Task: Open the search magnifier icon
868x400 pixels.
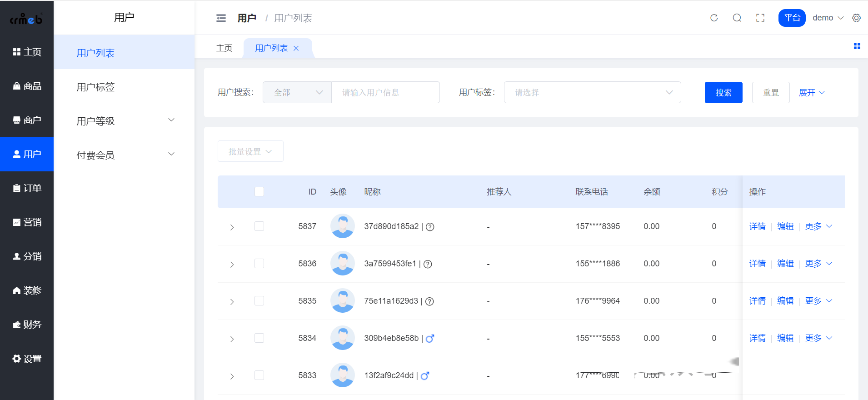Action: pos(737,18)
